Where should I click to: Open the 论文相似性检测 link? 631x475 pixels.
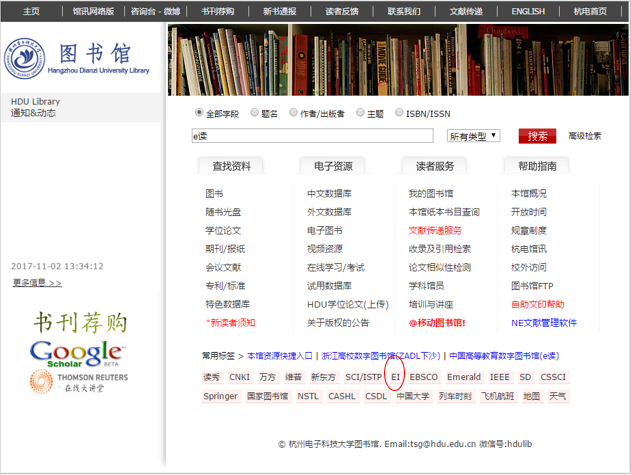[439, 267]
